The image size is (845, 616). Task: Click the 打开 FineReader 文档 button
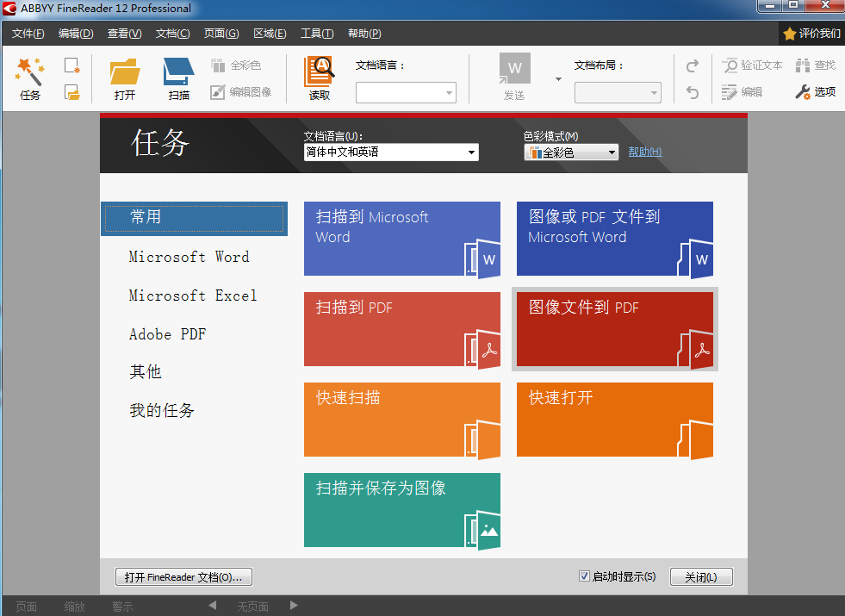(x=183, y=576)
